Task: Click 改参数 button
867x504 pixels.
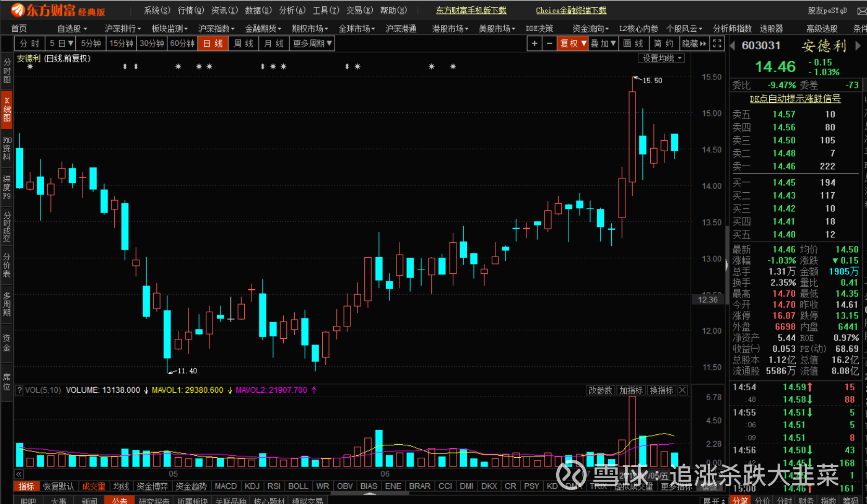Action: [600, 390]
